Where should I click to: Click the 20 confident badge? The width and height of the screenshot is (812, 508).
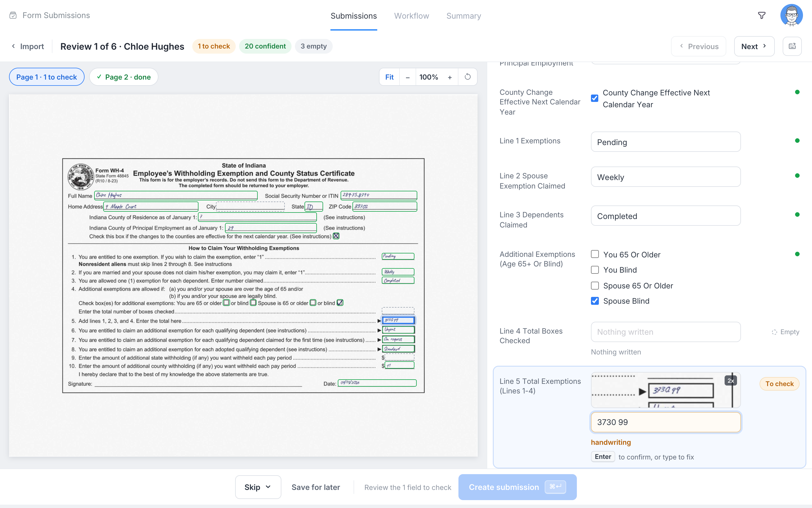(265, 46)
